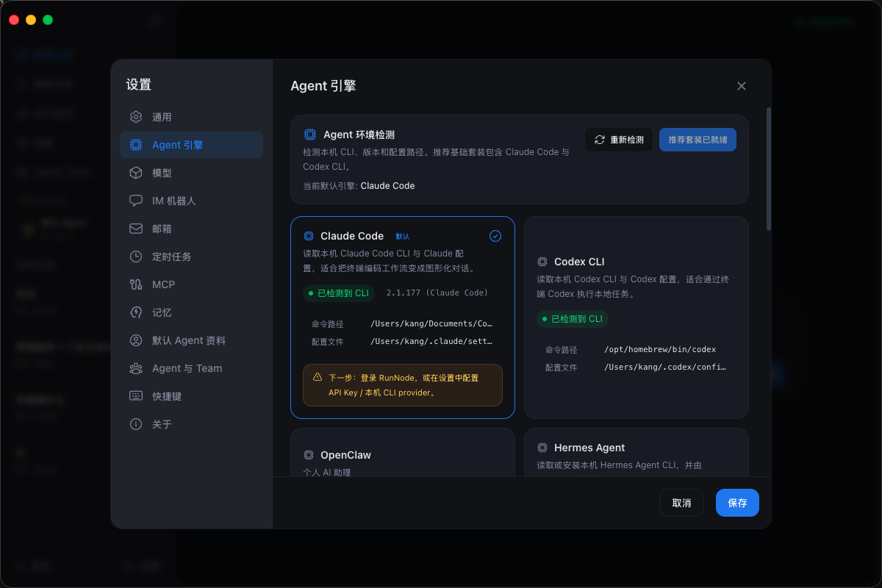Click the gear icon beside 通用

point(136,117)
